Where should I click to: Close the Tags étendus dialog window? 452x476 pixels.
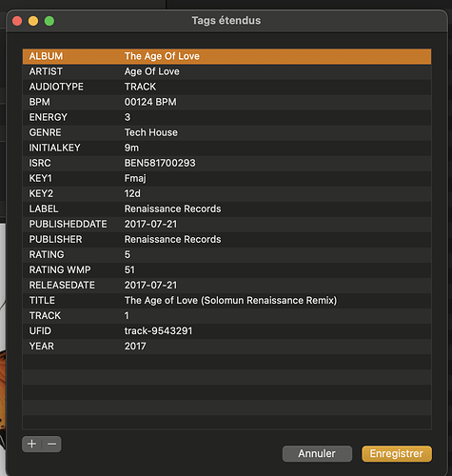(17, 21)
